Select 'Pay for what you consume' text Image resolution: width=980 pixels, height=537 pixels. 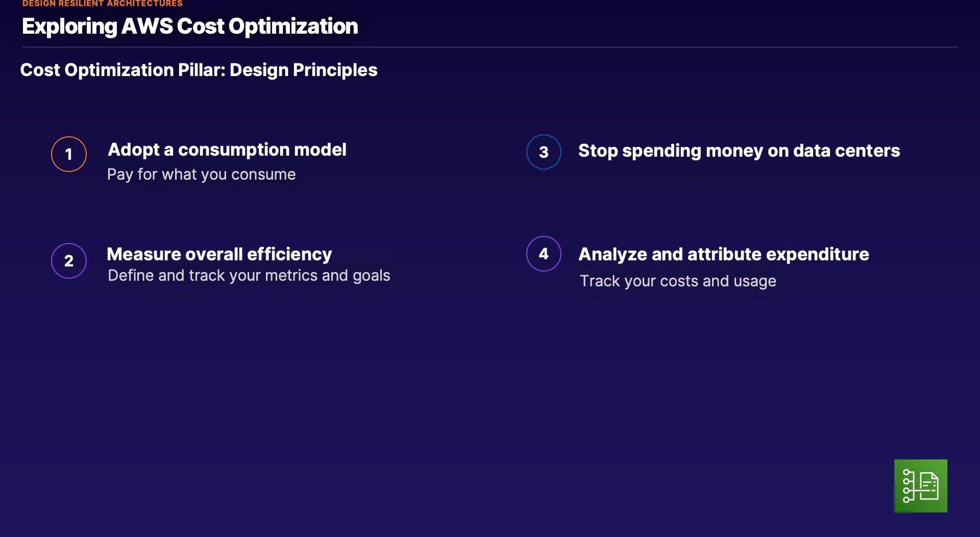tap(201, 175)
